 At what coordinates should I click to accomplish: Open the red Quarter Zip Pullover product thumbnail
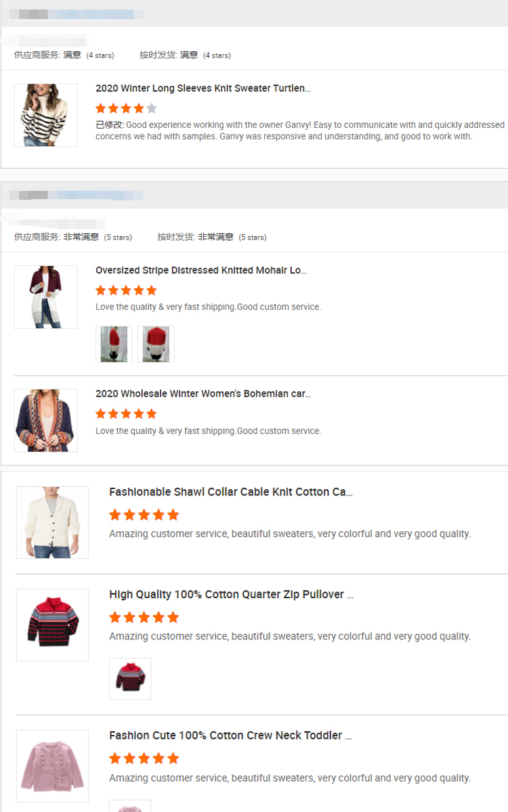point(52,625)
